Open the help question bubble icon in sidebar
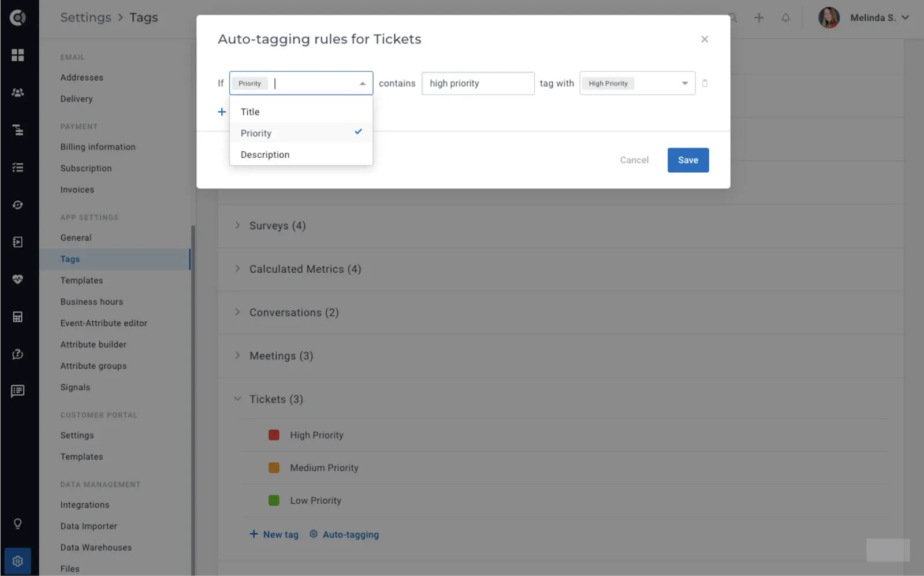924x576 pixels. pos(18,354)
